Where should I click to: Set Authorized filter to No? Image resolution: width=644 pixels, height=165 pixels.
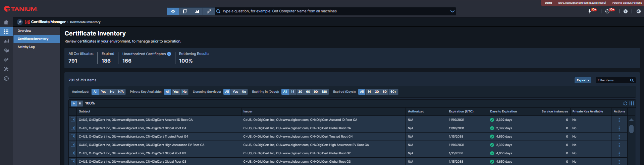click(x=112, y=92)
